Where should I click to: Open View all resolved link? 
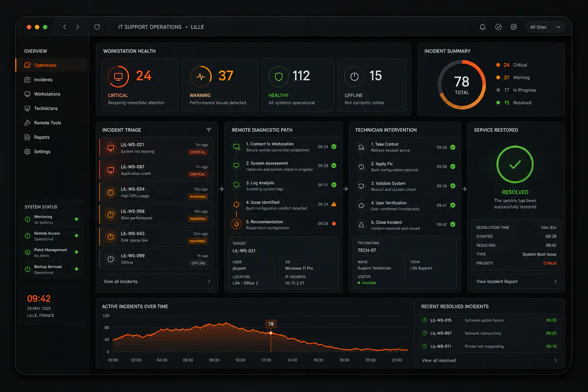[439, 360]
